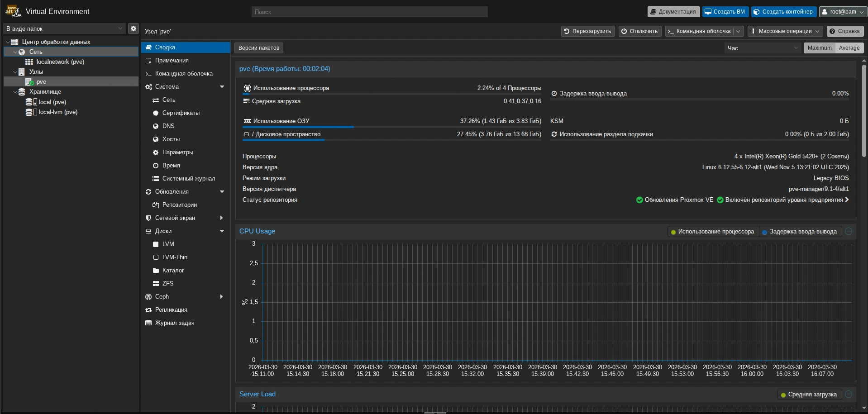Open tree view settings gear
Viewport: 868px width, 414px height.
point(133,29)
